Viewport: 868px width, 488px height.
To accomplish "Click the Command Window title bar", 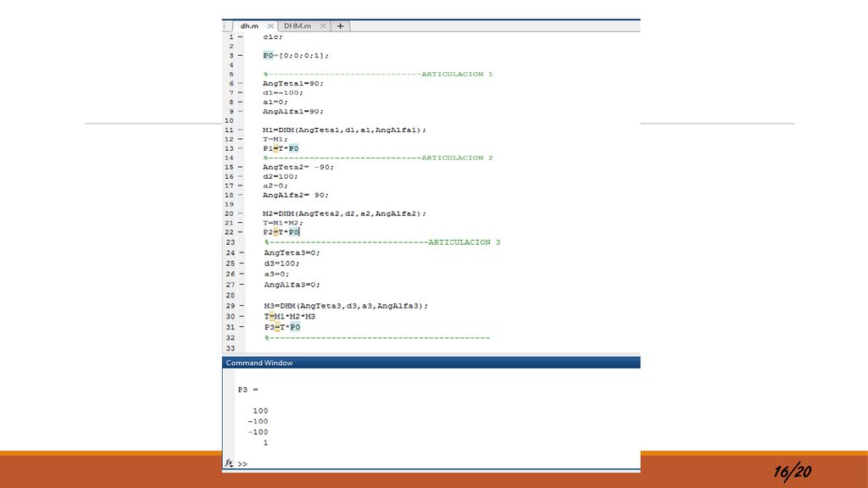I will (x=431, y=363).
